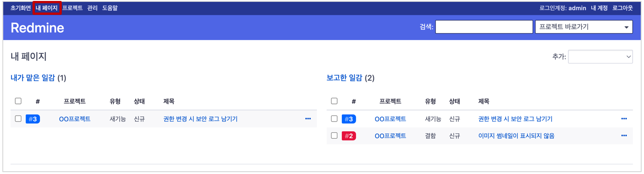
Task: Click the 로그아웃 link
Action: click(623, 8)
